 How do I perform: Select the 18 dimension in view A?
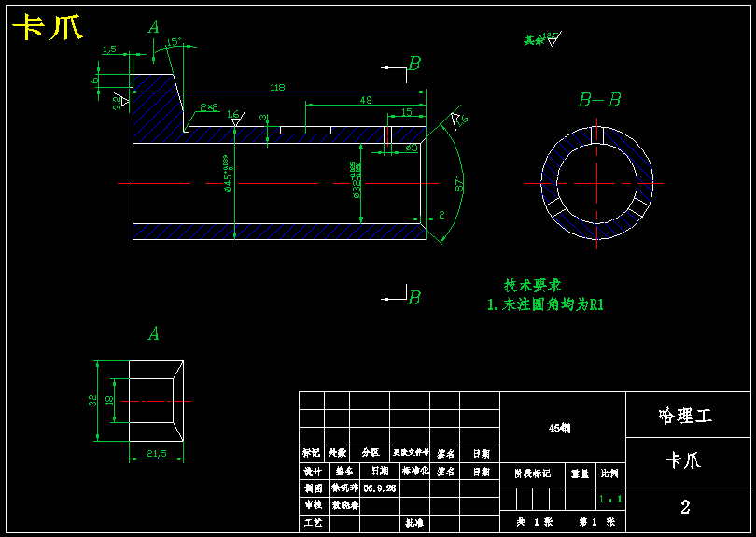109,401
